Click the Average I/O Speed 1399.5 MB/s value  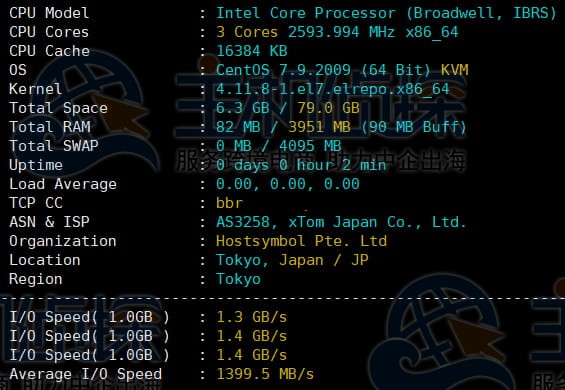265,374
